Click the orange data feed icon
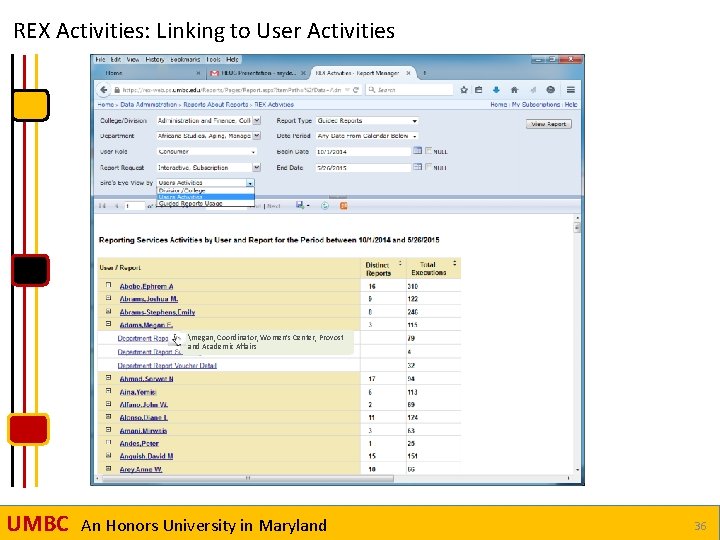Image resolution: width=720 pixels, height=540 pixels. [x=343, y=206]
